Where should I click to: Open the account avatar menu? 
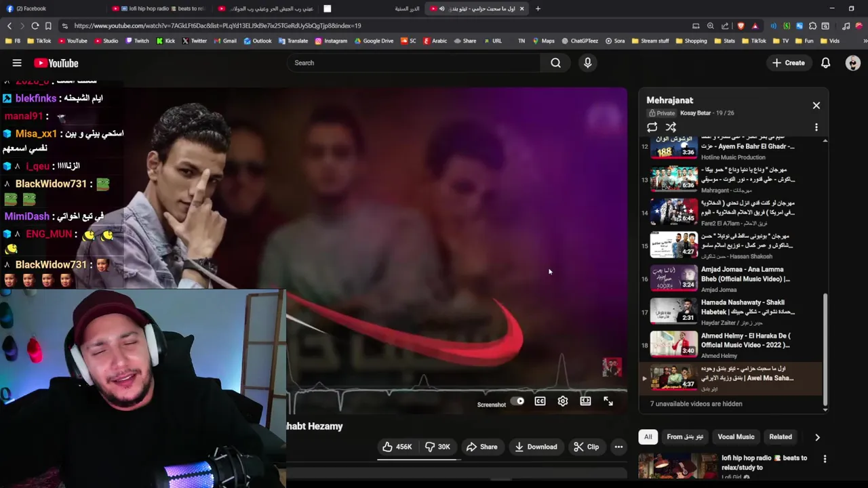853,63
